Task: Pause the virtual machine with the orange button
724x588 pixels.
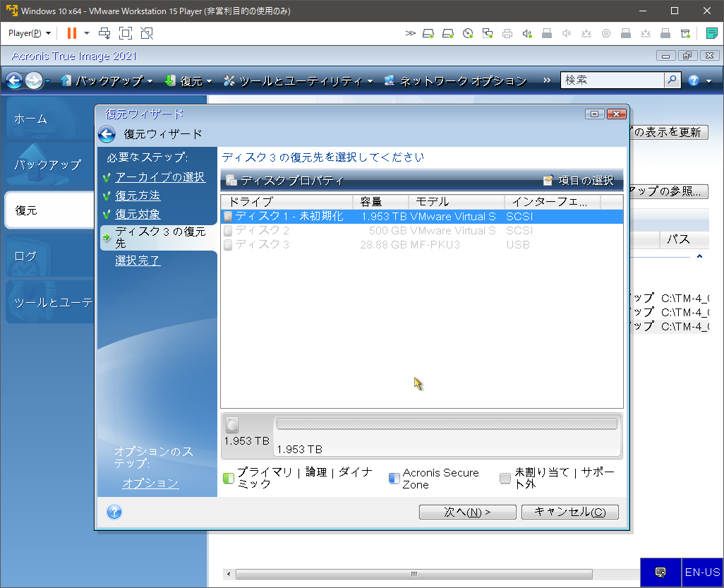Action: click(71, 33)
